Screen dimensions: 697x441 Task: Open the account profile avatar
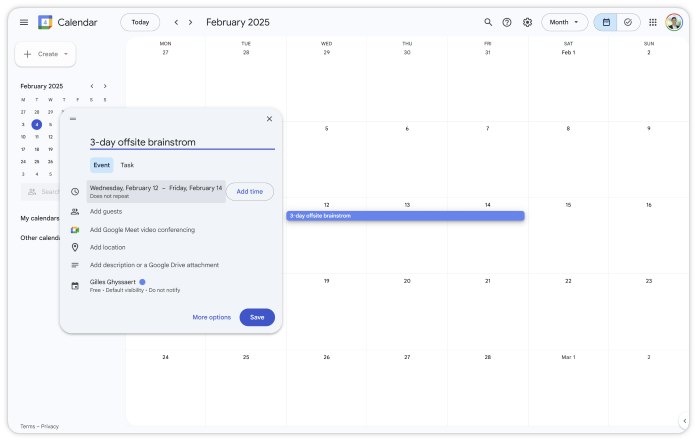click(674, 22)
